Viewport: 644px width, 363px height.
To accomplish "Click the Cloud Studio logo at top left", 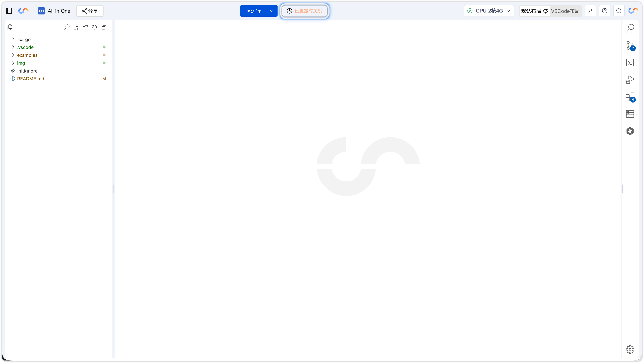I will [x=23, y=11].
